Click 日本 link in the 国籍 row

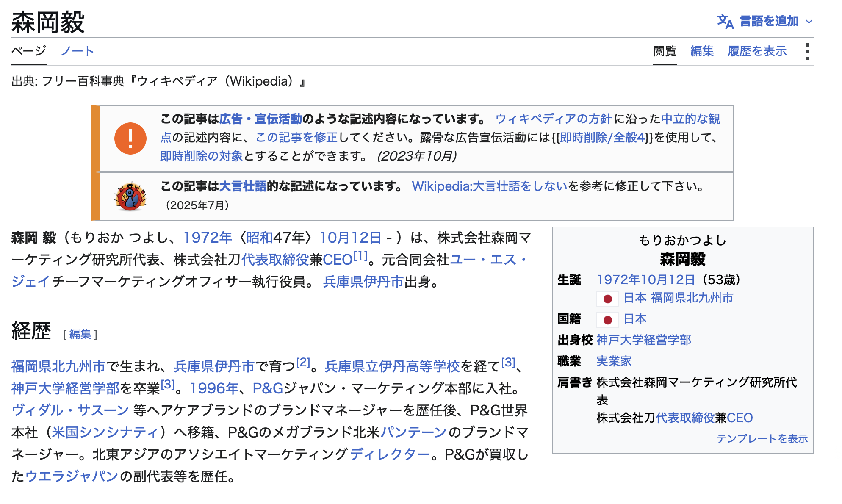(x=635, y=319)
